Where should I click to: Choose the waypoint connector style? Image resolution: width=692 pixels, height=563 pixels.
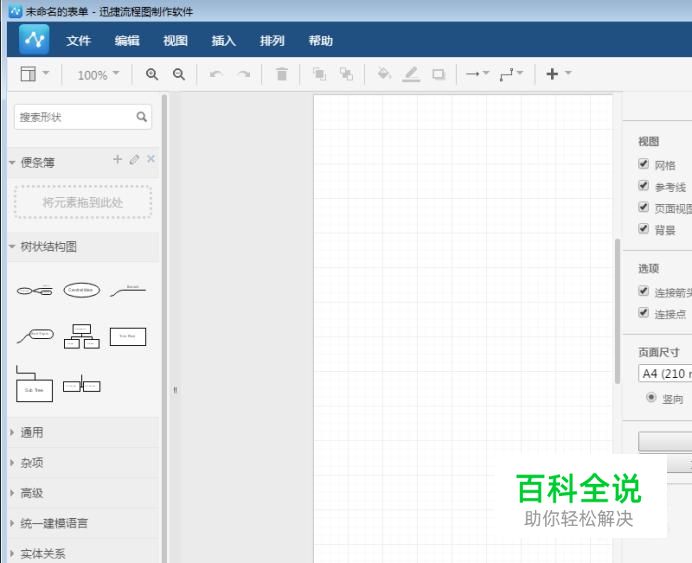(x=511, y=74)
